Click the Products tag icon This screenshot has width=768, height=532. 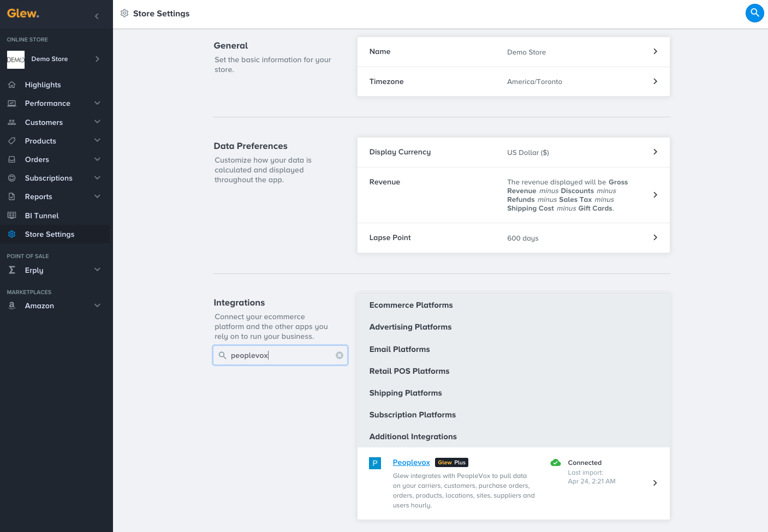(x=12, y=141)
